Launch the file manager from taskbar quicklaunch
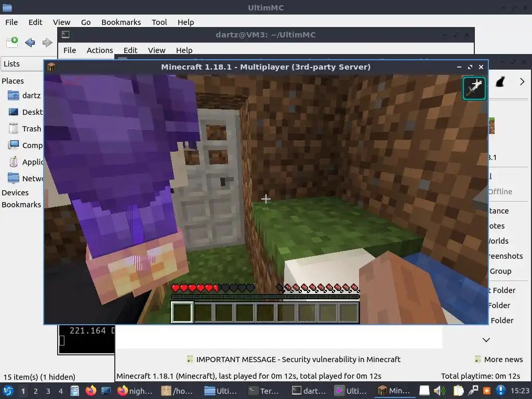 (x=75, y=391)
